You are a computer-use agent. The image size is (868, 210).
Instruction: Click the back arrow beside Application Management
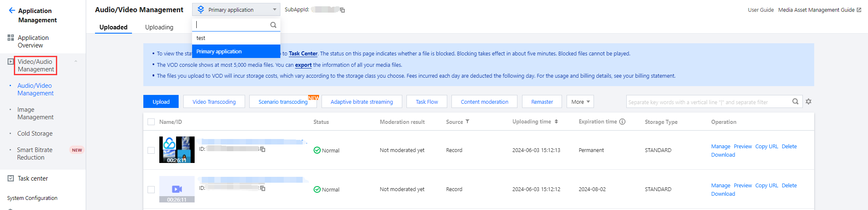point(12,10)
